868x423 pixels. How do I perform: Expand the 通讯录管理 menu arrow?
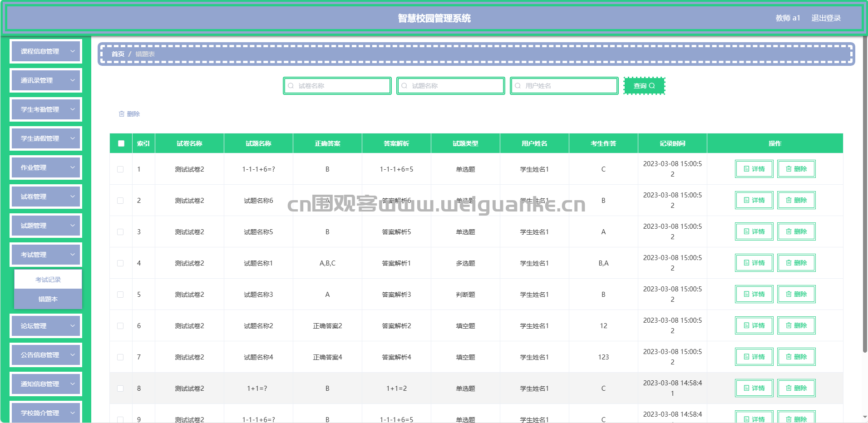tap(73, 80)
